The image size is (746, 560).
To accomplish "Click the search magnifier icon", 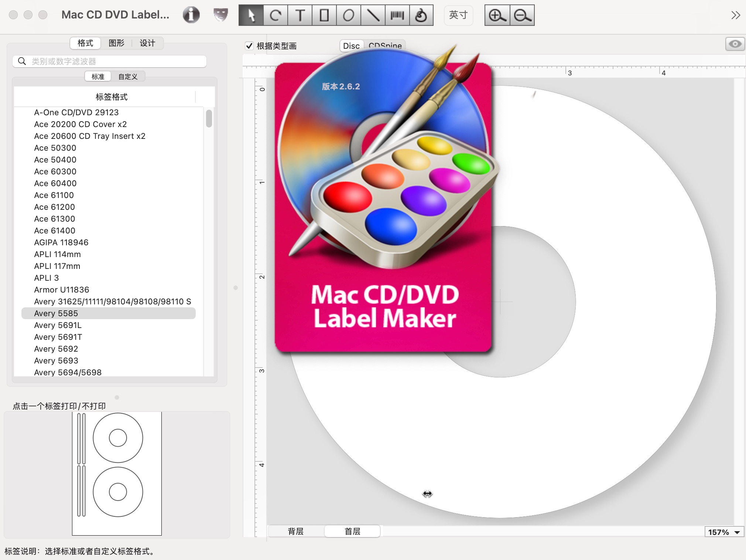I will click(22, 61).
